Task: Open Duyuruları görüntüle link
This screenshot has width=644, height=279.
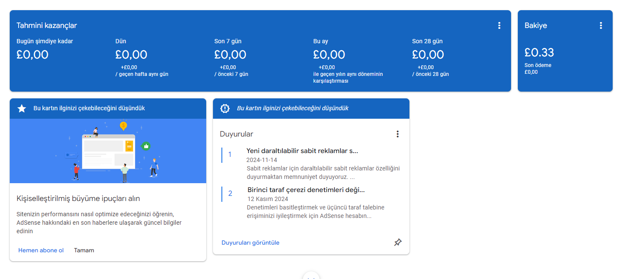Action: point(250,243)
